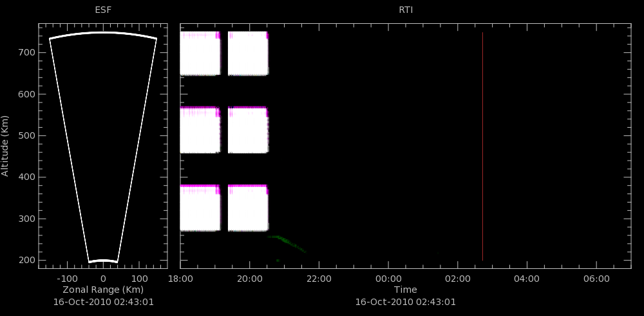Click the green echo trace near 21:00
The image size is (644, 316).
coord(287,242)
